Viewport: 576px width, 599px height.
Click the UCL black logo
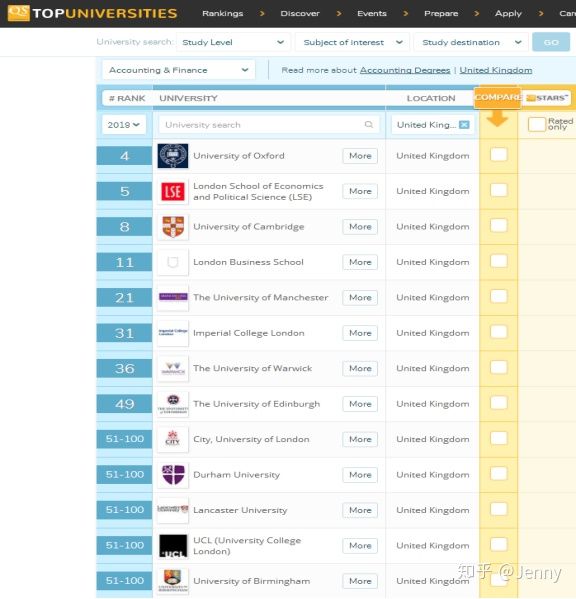173,546
